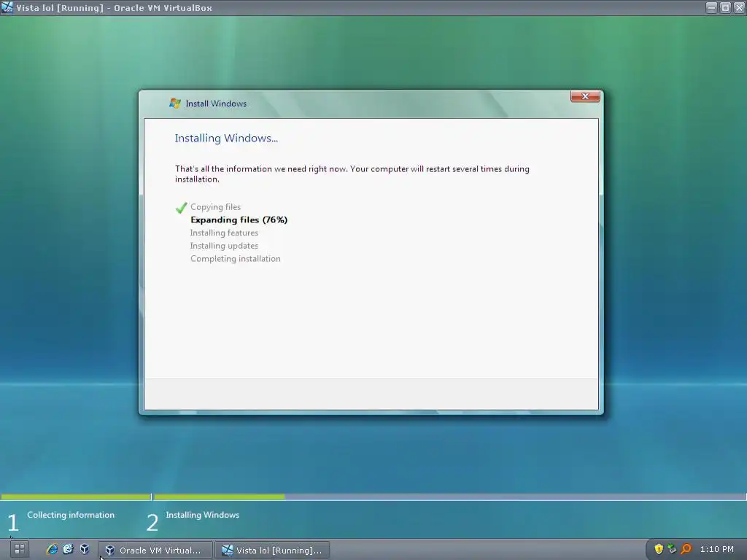Click the VirtualBox icon in the window title bar
This screenshot has width=747, height=560.
(x=7, y=7)
